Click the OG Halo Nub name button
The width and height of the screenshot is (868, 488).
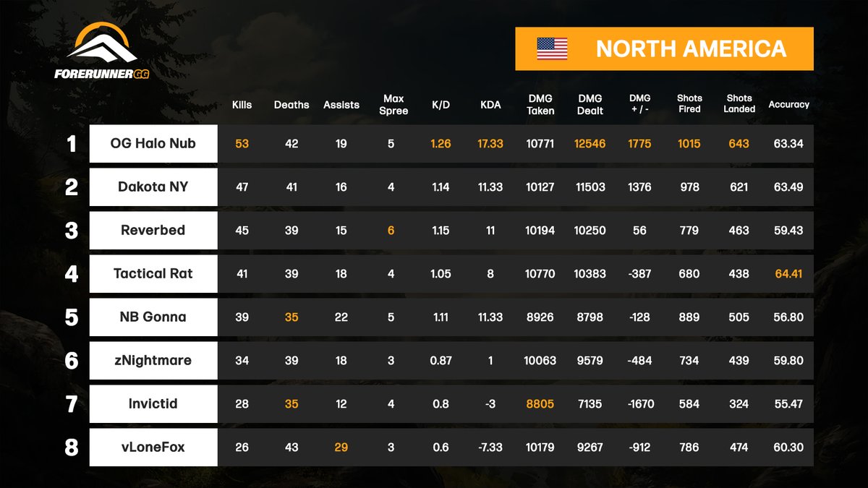pyautogui.click(x=153, y=144)
